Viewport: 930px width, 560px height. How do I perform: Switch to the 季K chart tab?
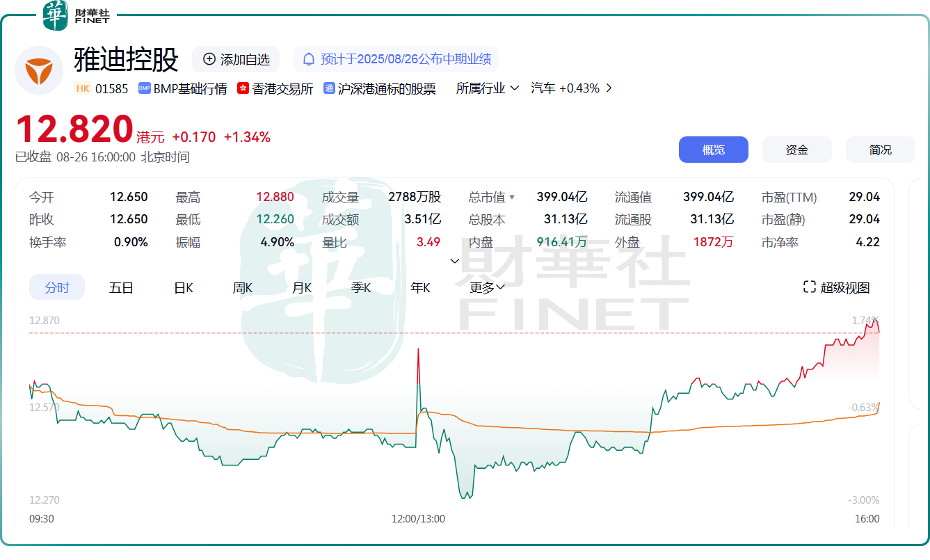[x=361, y=287]
